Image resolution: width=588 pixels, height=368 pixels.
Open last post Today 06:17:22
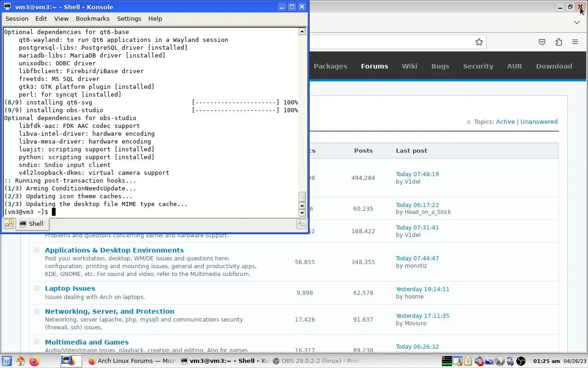(x=417, y=205)
